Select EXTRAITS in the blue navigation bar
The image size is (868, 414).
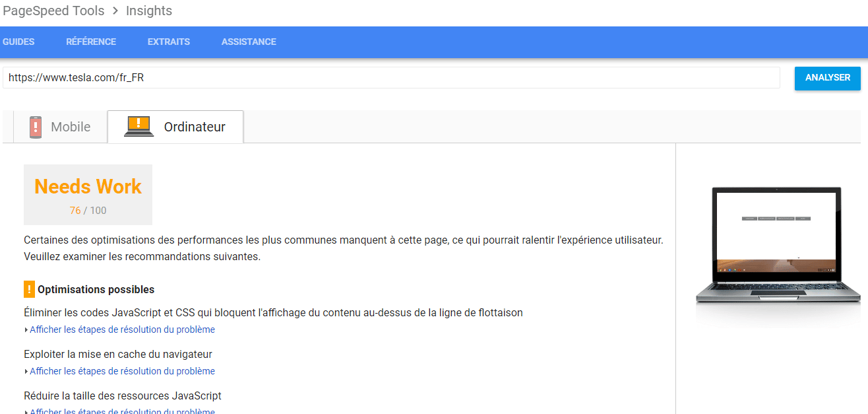169,42
